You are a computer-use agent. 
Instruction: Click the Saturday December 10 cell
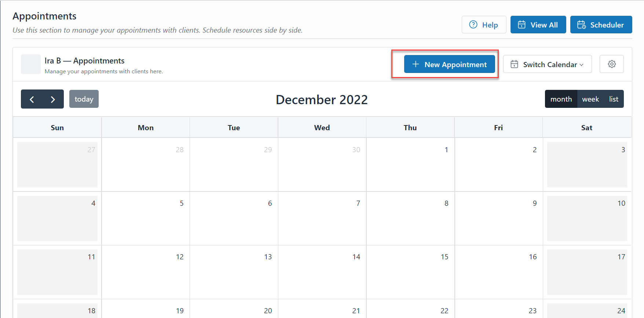pyautogui.click(x=586, y=219)
